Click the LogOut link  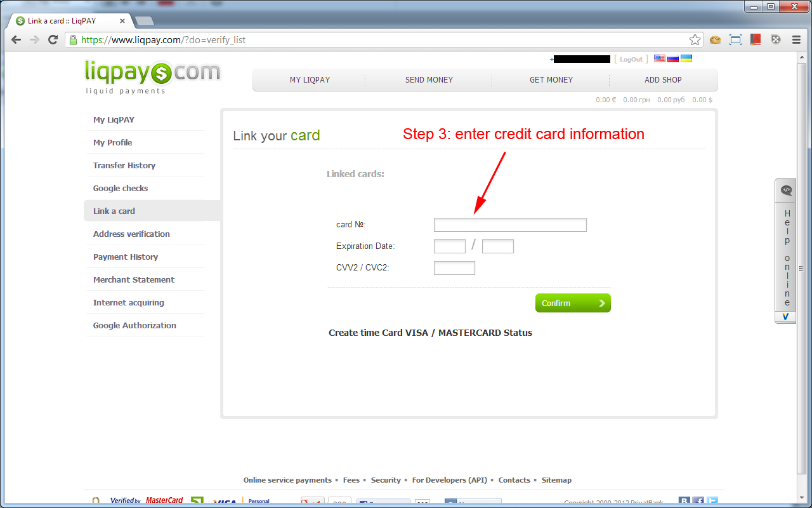tap(631, 59)
